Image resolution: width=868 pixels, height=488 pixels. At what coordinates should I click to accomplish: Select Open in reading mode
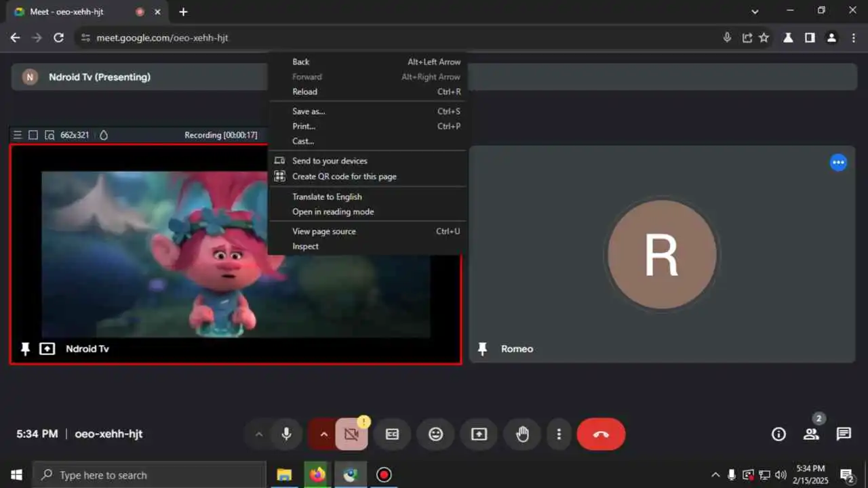coord(368,211)
